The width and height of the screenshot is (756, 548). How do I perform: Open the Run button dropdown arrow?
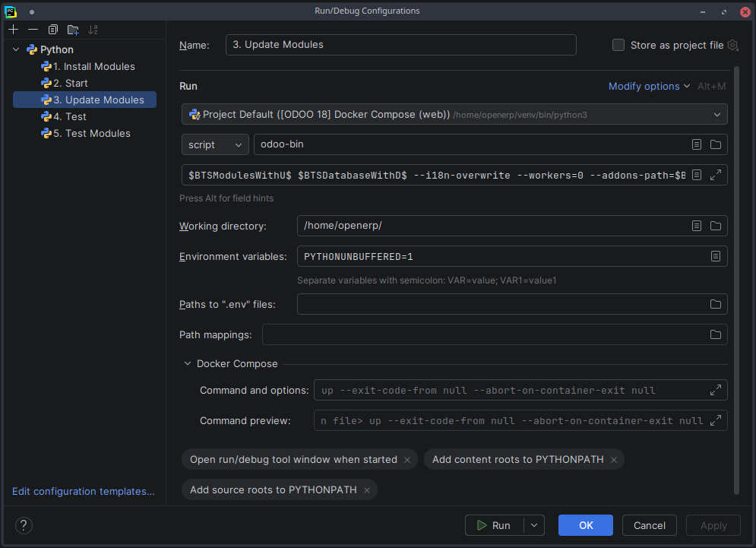pyautogui.click(x=534, y=525)
